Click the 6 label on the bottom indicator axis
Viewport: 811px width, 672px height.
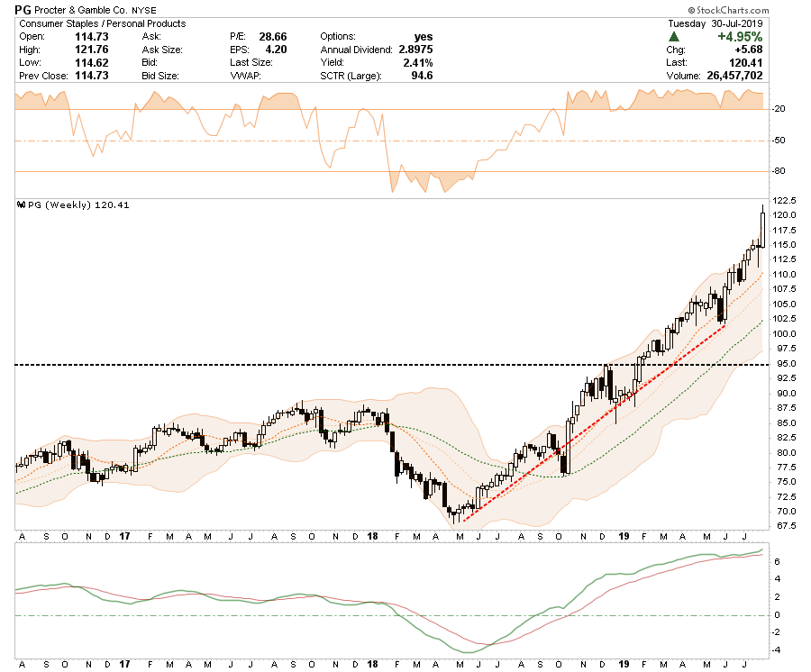[x=778, y=562]
